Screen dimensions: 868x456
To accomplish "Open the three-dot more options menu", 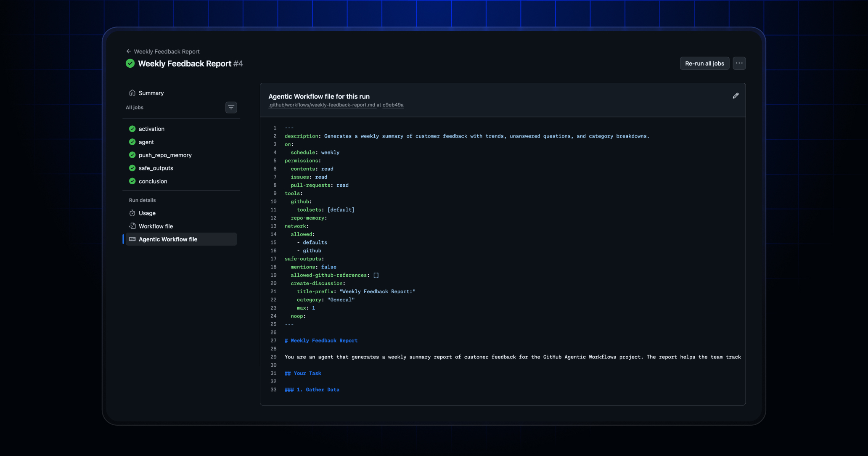I will pyautogui.click(x=739, y=63).
